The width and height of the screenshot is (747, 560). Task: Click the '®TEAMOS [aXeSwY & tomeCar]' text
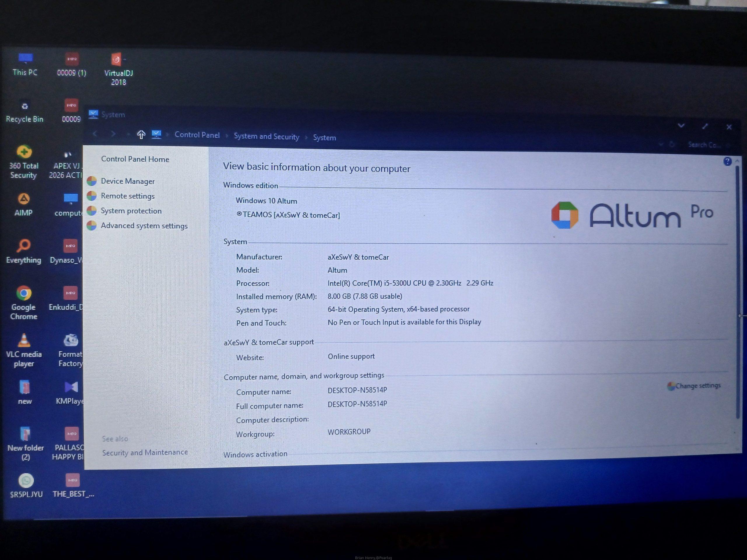288,215
